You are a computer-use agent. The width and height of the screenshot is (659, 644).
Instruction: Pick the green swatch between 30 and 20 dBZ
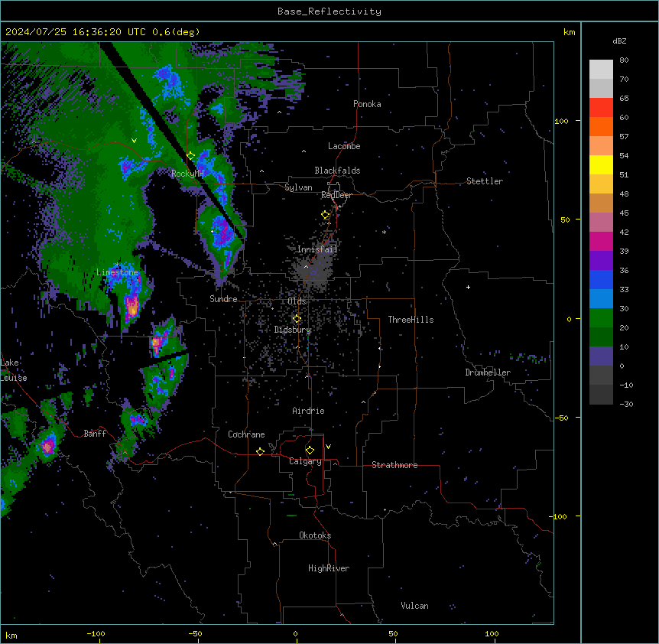point(601,318)
